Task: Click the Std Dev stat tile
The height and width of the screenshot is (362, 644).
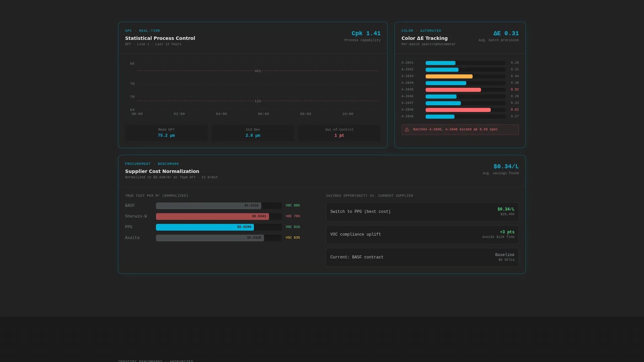Action: click(253, 133)
